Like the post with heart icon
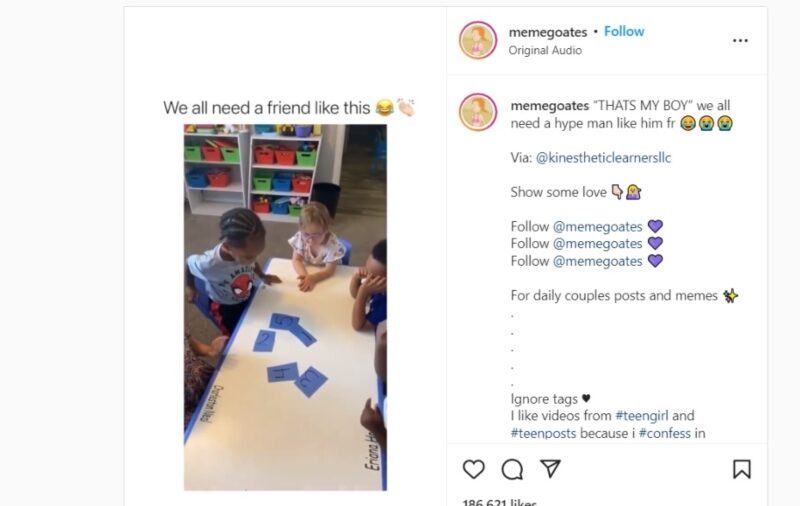The width and height of the screenshot is (800, 506). [474, 469]
